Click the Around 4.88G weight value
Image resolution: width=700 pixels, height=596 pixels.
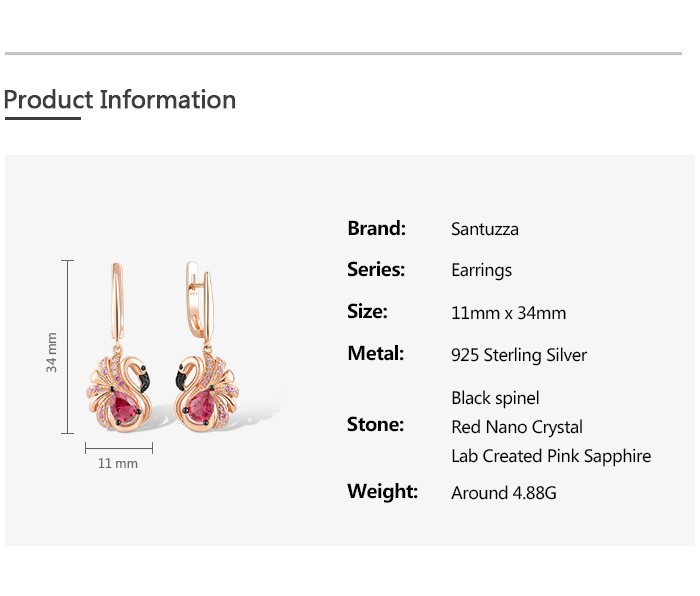503,493
